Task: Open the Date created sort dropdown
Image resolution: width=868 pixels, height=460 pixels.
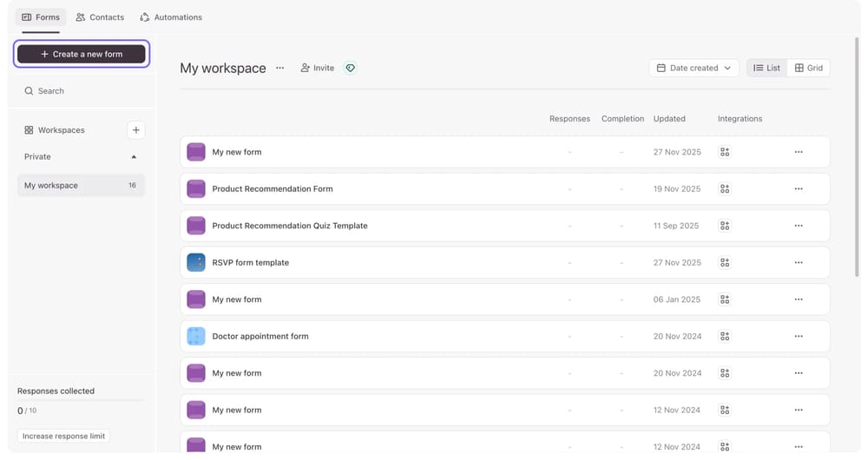Action: pos(694,68)
